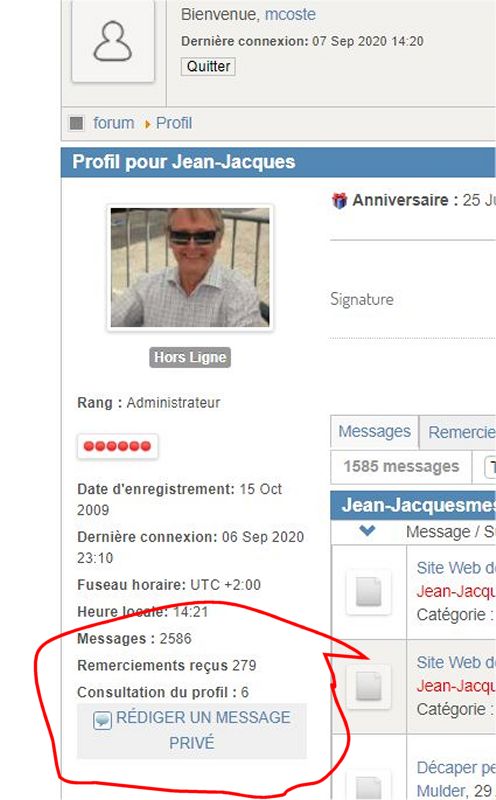The image size is (496, 800).
Task: Click the private message speech bubble icon
Action: (x=102, y=720)
